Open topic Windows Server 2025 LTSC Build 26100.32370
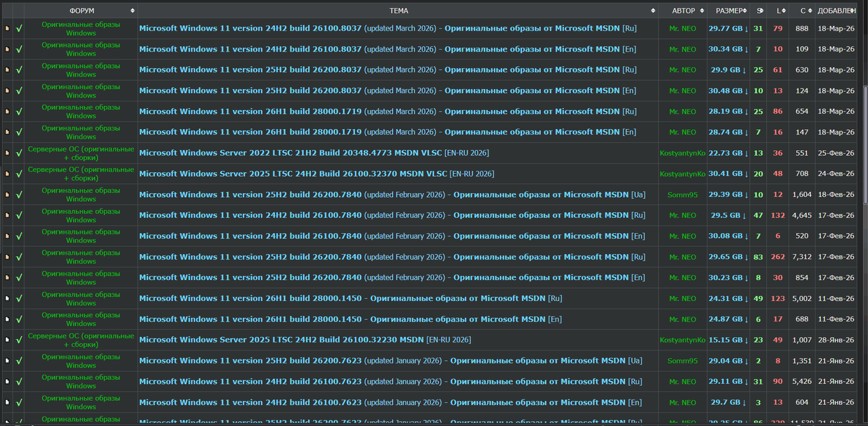Screen dimensions: 868x426 [316, 174]
